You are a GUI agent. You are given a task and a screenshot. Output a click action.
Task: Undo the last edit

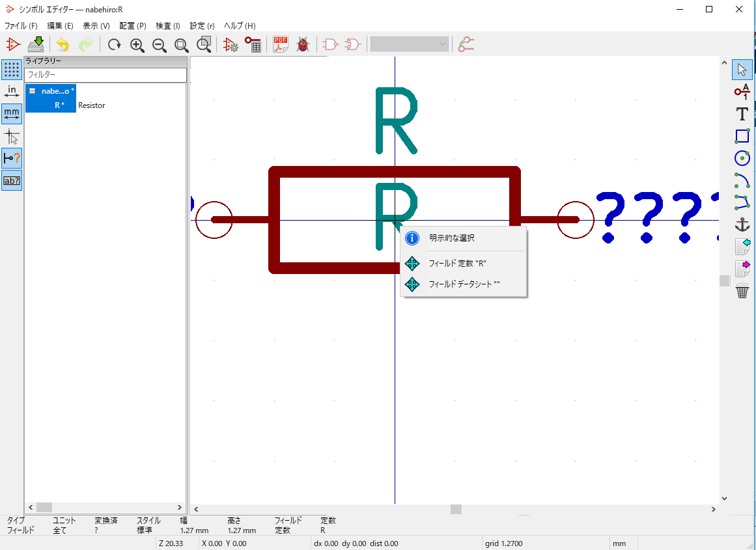point(63,45)
